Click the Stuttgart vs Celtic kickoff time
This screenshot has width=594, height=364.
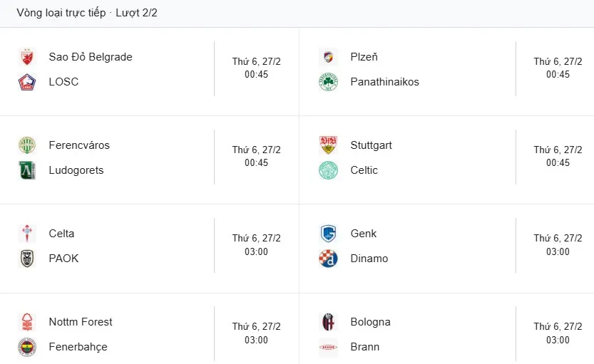[x=558, y=163]
